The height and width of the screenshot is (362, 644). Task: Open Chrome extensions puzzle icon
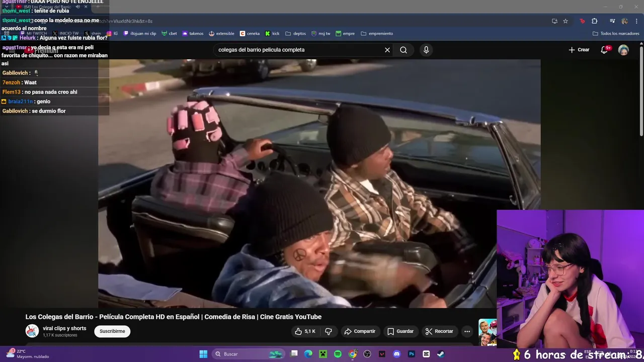pos(594,21)
